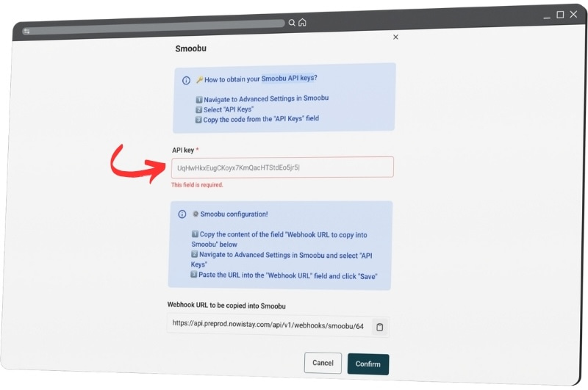The image size is (588, 390).
Task: Click the 'Smoobu API keys' highlighted text
Action: 289,78
